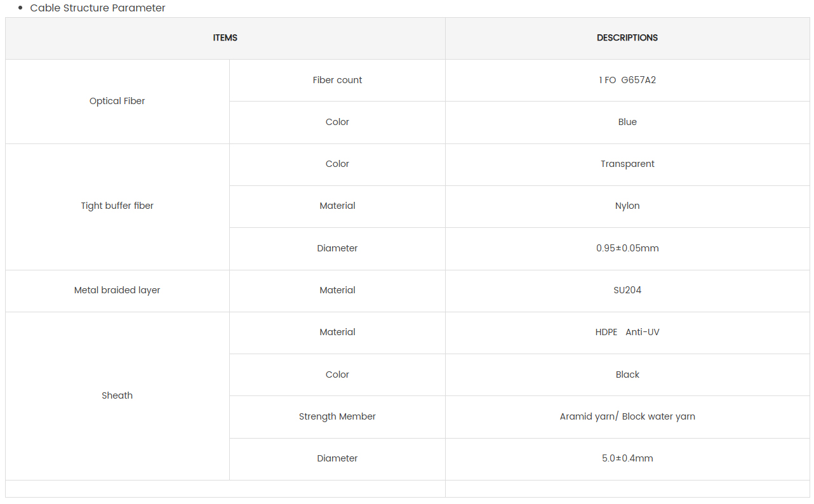Select the Nylon material value

627,206
